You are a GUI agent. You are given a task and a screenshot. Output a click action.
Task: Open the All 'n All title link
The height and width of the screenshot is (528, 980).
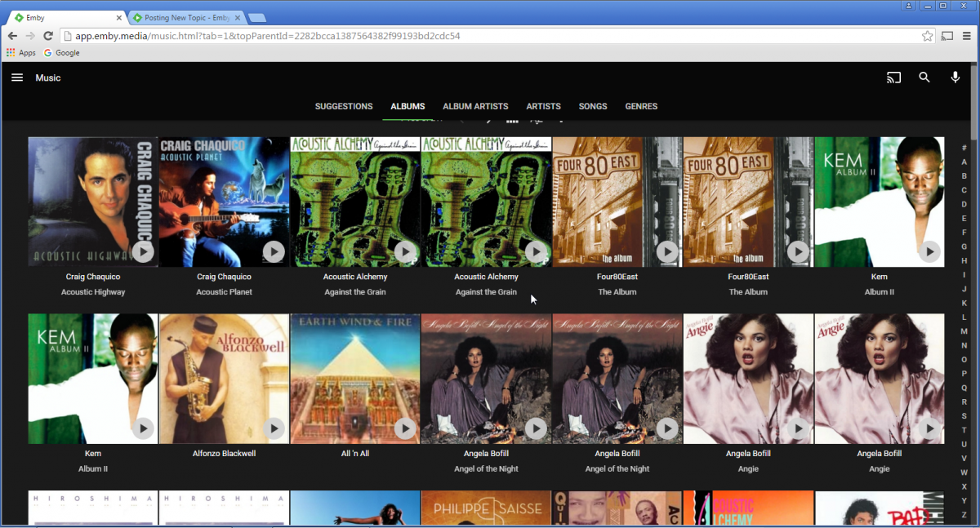355,453
